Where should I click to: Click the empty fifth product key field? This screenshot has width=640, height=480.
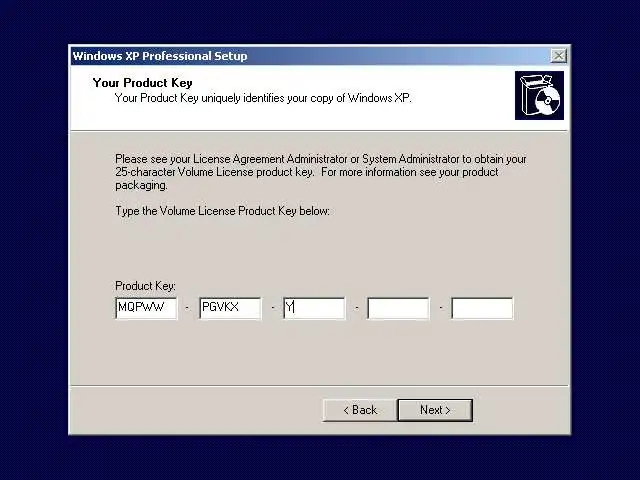coord(482,308)
